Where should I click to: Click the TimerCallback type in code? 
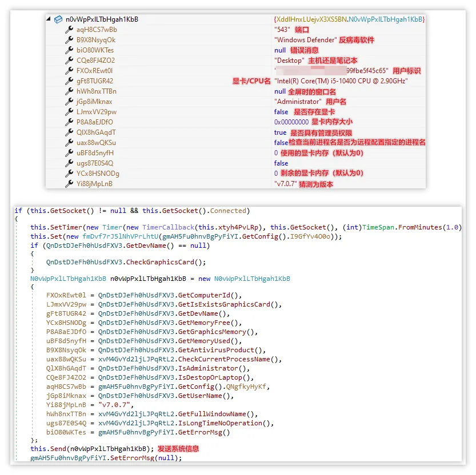click(x=168, y=227)
